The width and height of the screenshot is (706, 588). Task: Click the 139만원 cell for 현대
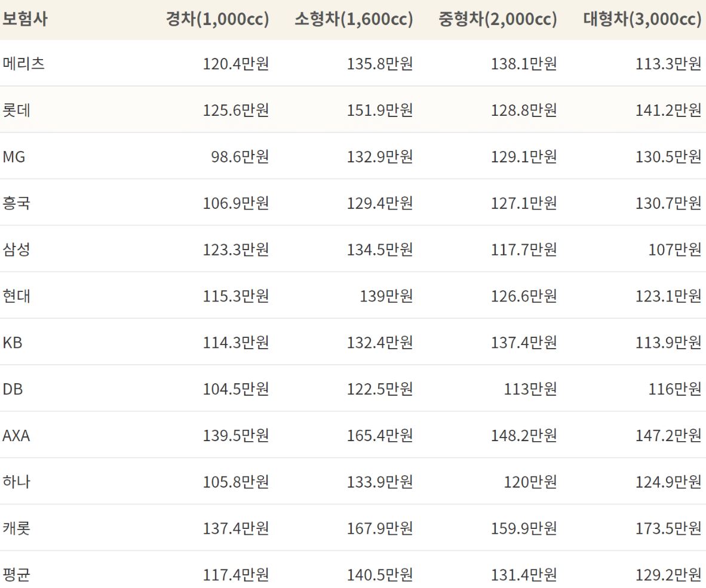386,296
